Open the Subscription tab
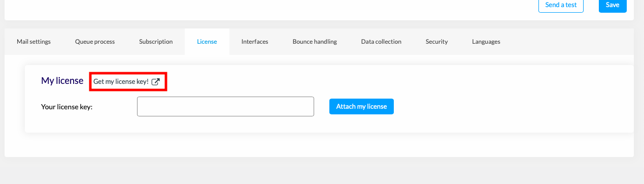 156,42
